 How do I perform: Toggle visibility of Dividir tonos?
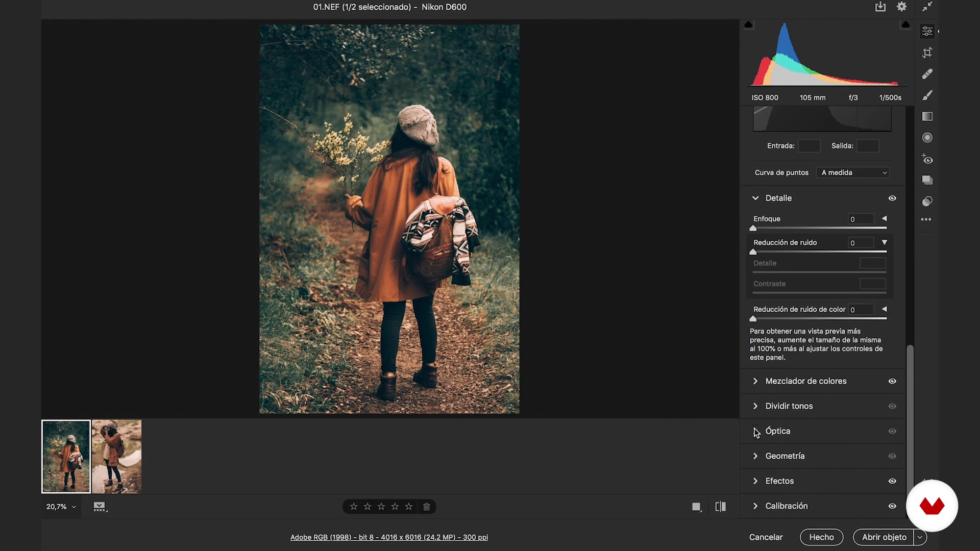coord(892,406)
